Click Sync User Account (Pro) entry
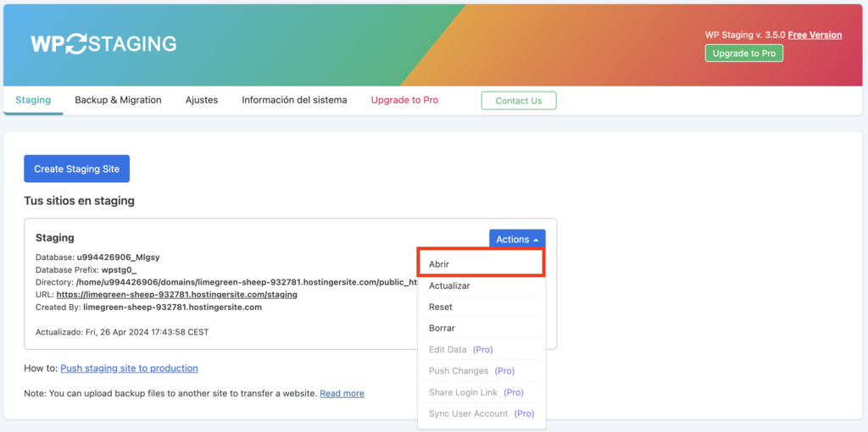868x432 pixels. (x=481, y=413)
